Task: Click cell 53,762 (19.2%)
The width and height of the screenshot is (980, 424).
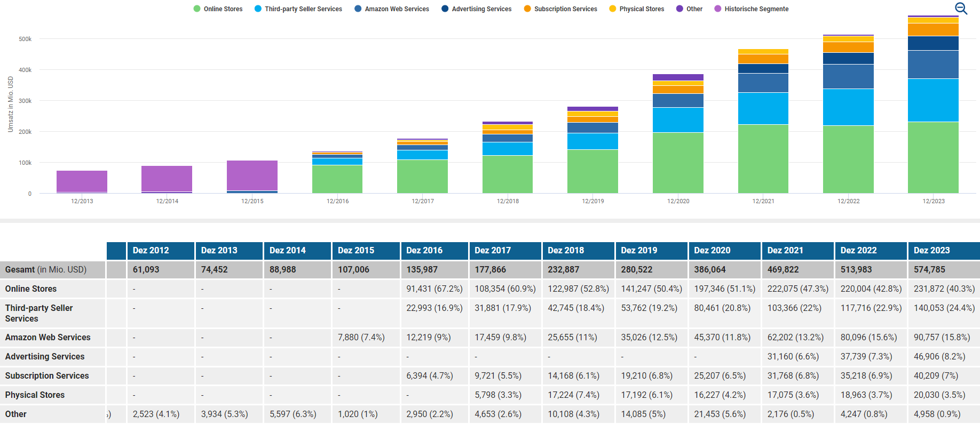Action: 649,308
